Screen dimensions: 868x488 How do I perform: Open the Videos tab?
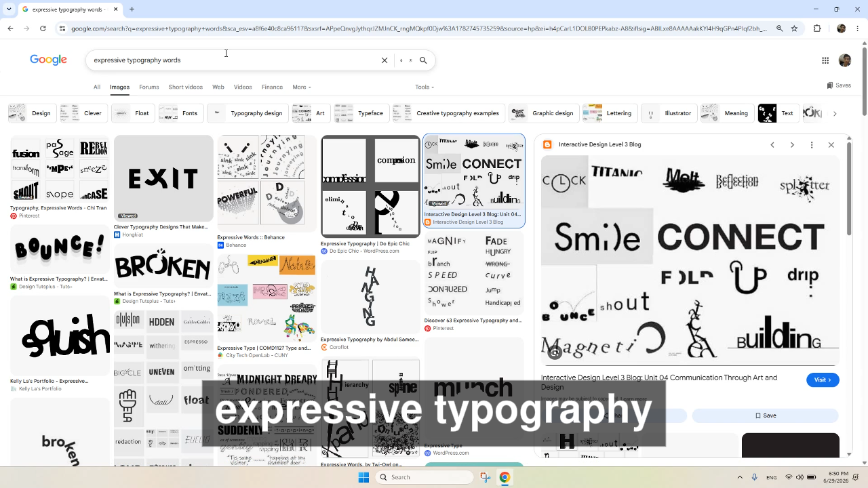point(243,87)
